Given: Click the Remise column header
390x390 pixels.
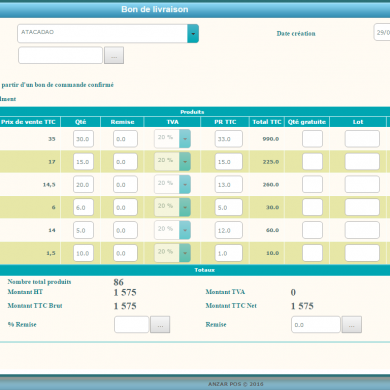Looking at the screenshot, I should [122, 122].
